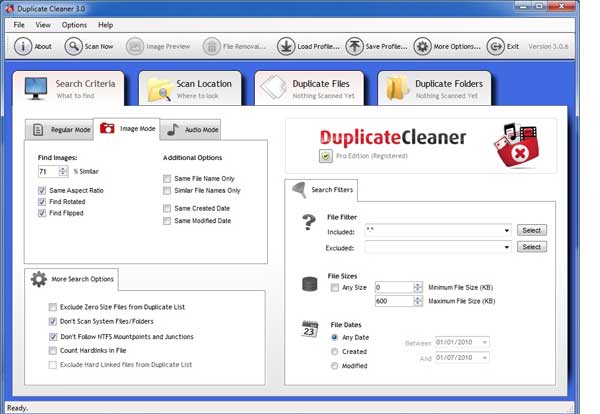
Task: Click the Duplicate Cleaner red folder logo
Action: 517,145
